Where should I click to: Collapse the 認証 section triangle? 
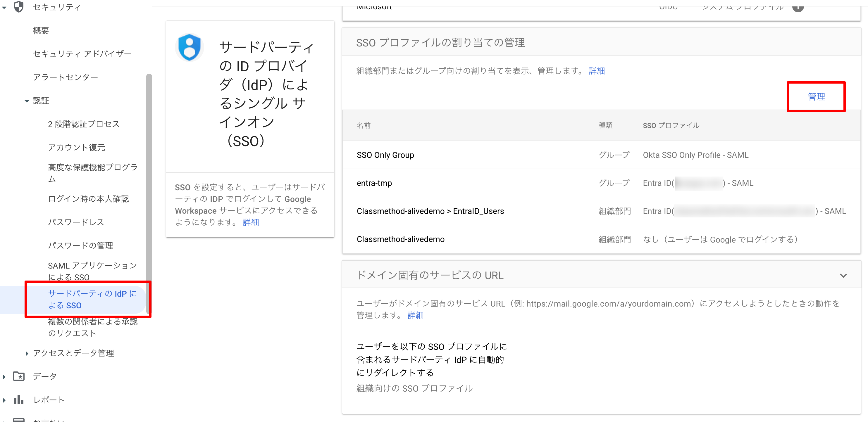[x=26, y=101]
